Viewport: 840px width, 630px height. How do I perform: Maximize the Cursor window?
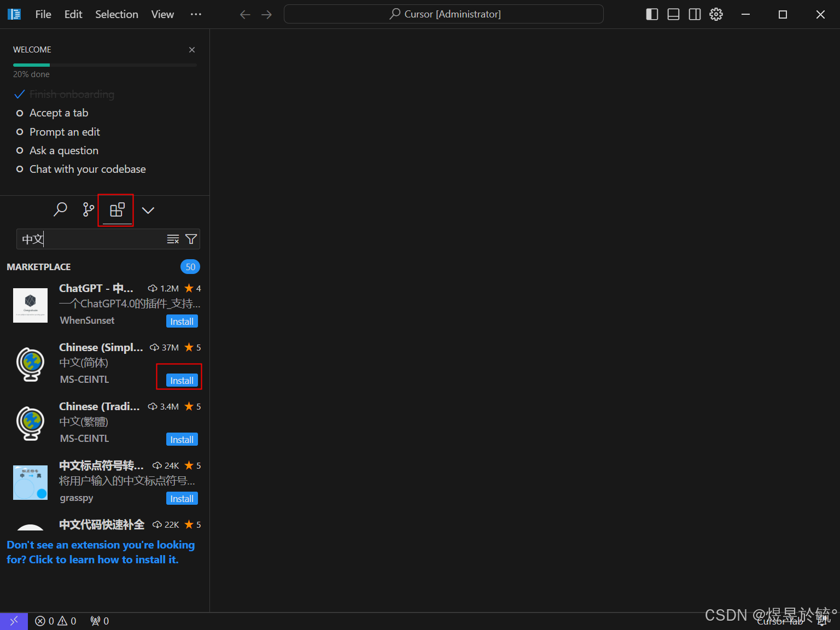[x=783, y=14]
